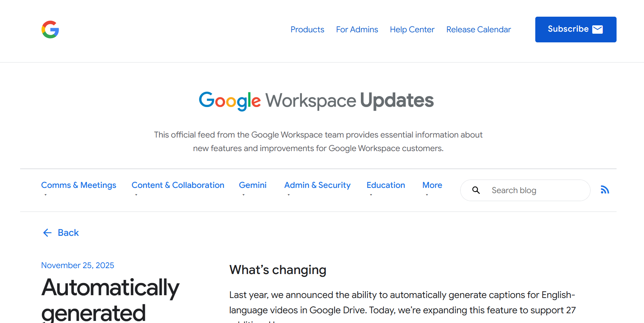This screenshot has width=644, height=323.
Task: Expand the Education dropdown arrow
Action: tap(371, 195)
